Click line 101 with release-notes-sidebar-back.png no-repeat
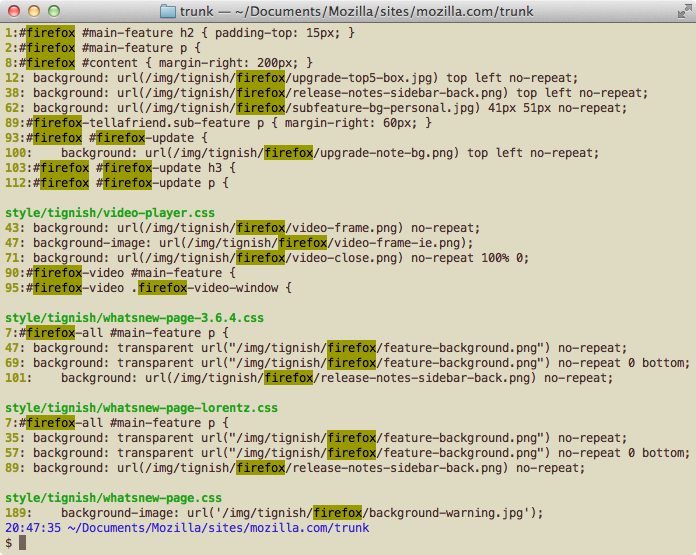696x555 pixels. click(x=309, y=378)
